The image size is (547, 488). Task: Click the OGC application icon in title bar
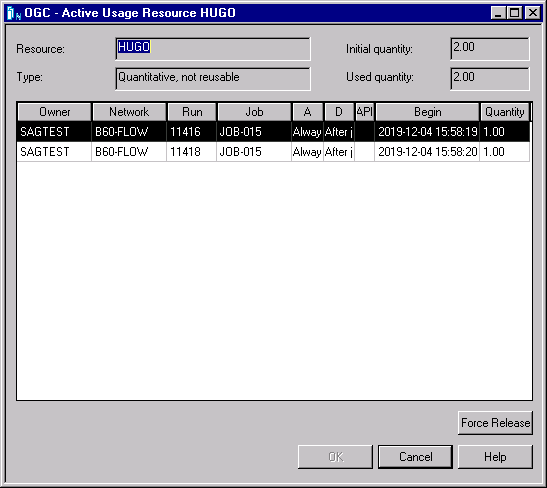coord(14,13)
